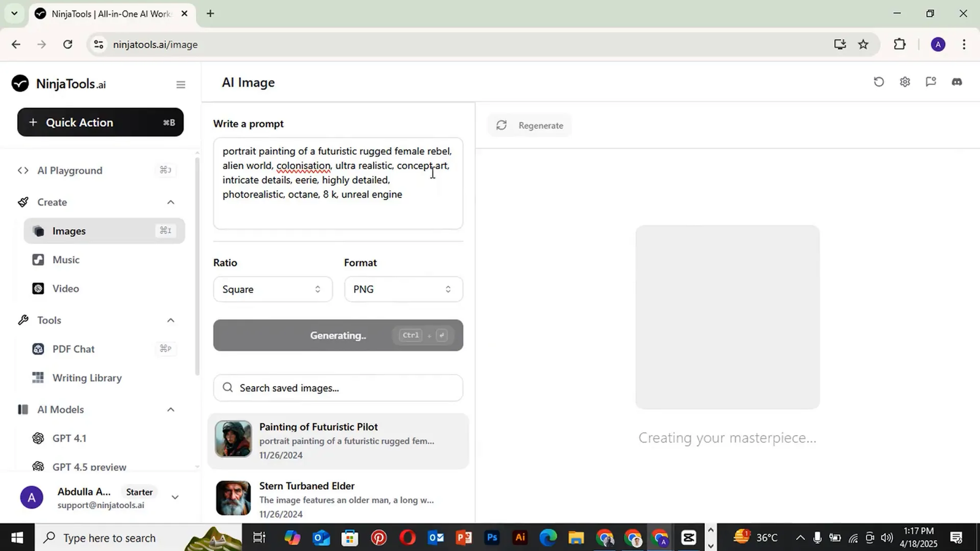Open Writing Library

(x=87, y=378)
